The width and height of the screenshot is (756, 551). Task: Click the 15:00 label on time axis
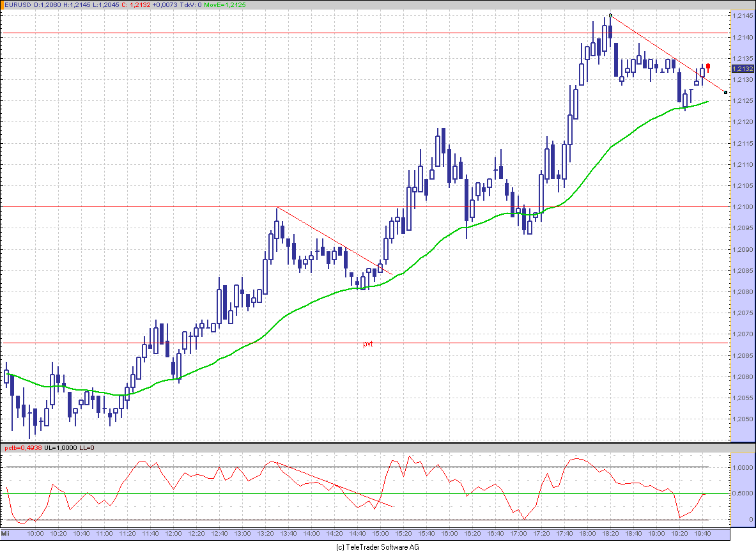380,534
